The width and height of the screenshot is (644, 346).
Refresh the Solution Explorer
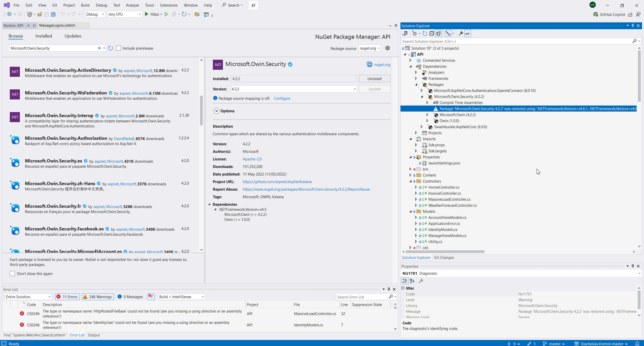(x=424, y=33)
